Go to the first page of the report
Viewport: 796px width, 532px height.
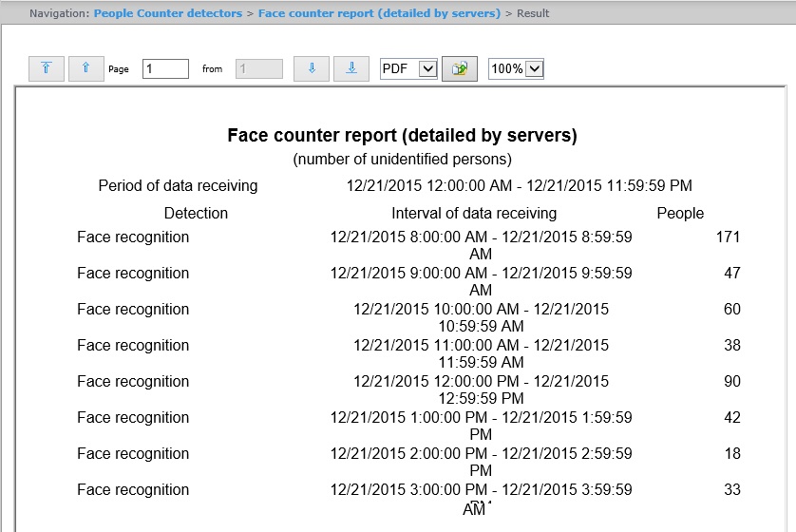click(x=47, y=68)
